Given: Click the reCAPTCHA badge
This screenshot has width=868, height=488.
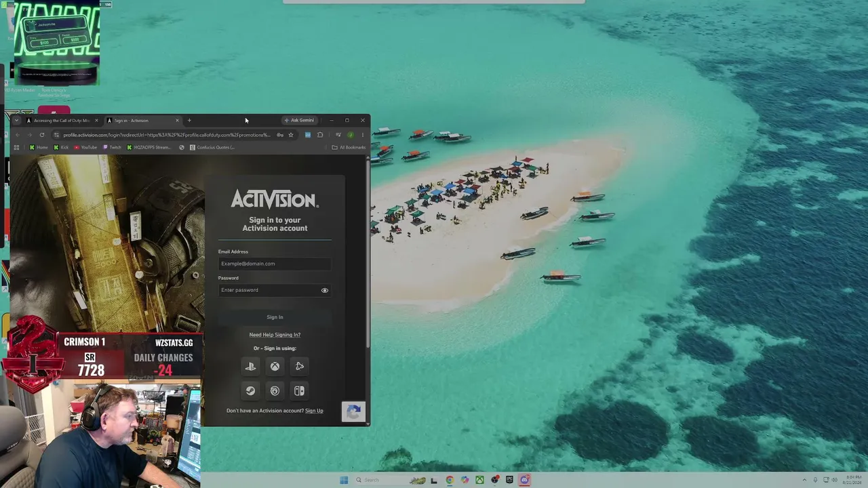Looking at the screenshot, I should pyautogui.click(x=353, y=411).
